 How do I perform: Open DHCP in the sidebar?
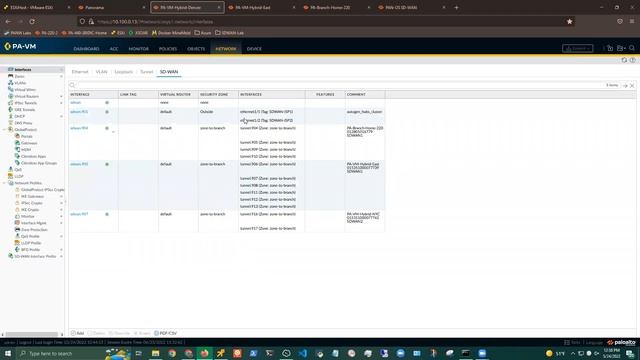(x=20, y=116)
